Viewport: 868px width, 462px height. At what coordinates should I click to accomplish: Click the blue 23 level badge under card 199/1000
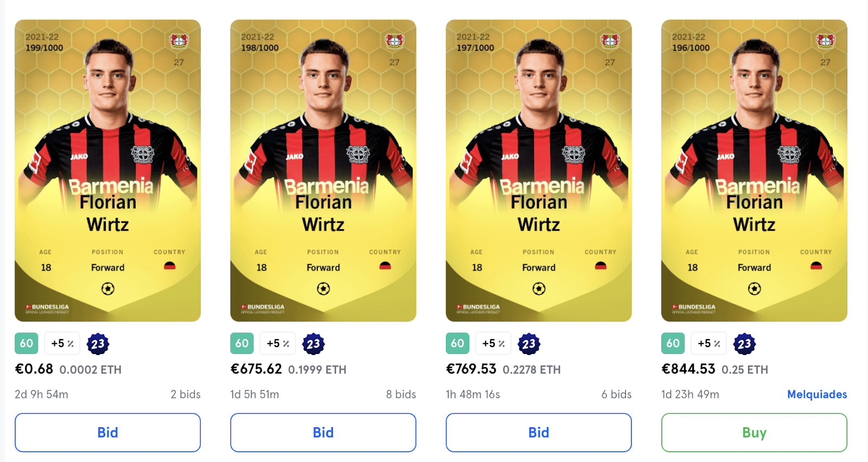click(98, 344)
